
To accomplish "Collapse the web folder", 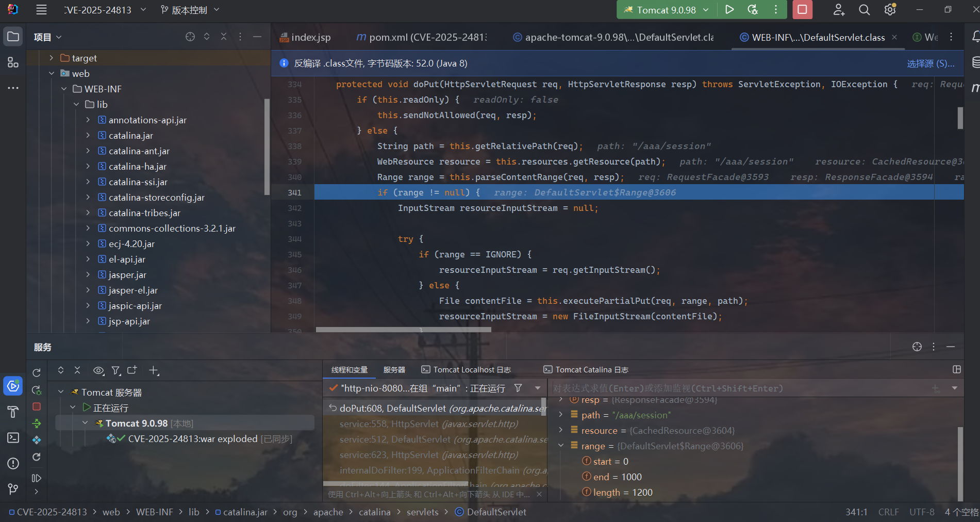I will (51, 73).
